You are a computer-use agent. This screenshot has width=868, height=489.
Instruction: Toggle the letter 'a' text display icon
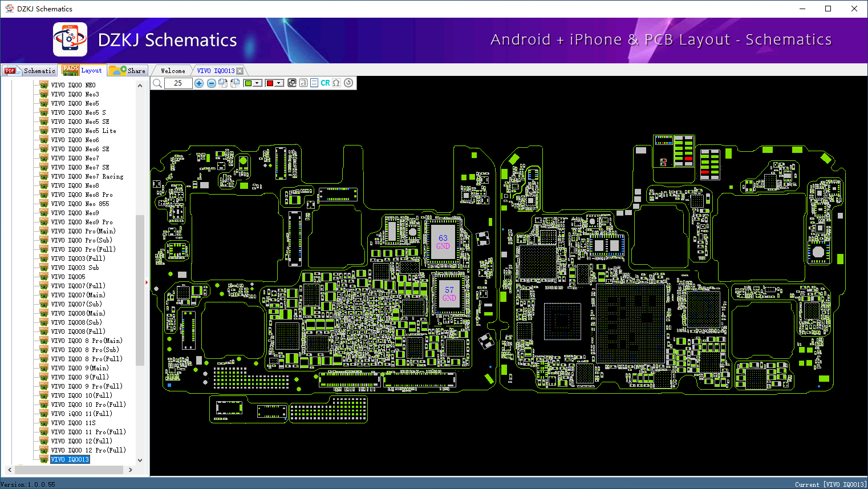coord(303,83)
